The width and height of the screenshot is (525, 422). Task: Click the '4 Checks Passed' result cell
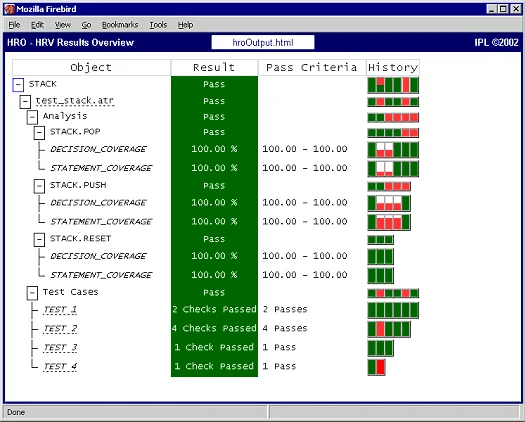click(x=214, y=328)
